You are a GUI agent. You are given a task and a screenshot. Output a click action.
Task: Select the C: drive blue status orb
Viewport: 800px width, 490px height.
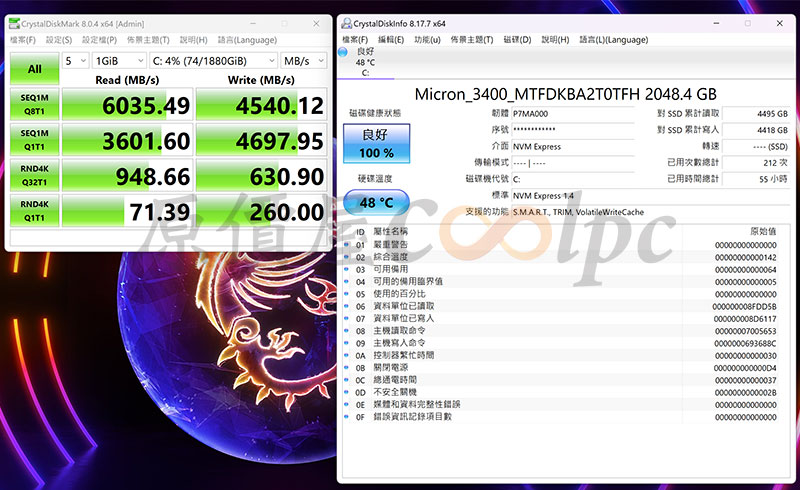pyautogui.click(x=343, y=52)
